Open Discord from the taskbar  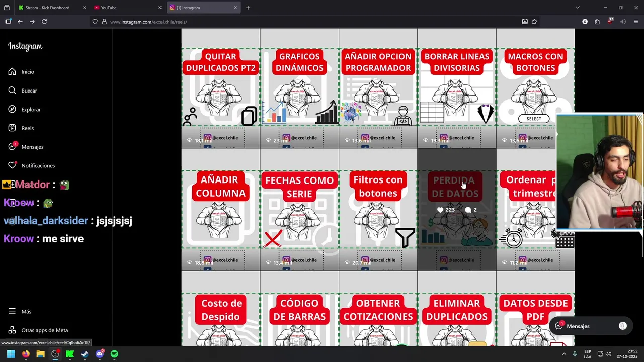100,354
